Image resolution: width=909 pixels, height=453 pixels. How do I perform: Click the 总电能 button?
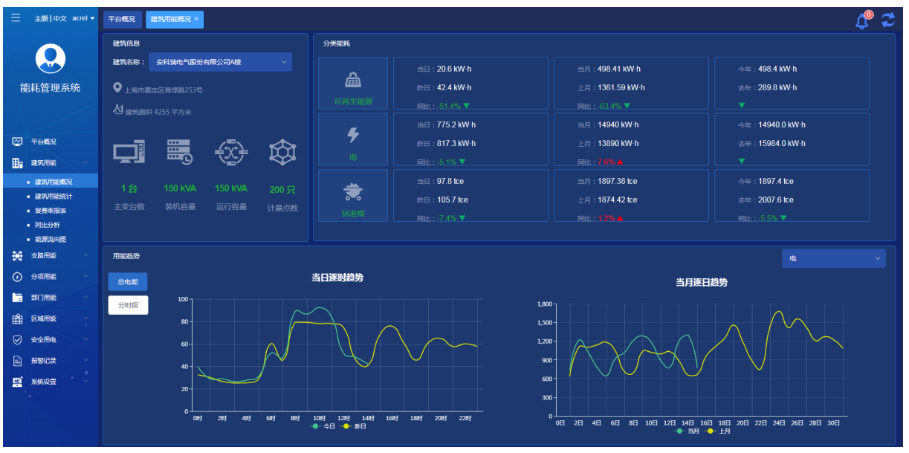(x=127, y=282)
